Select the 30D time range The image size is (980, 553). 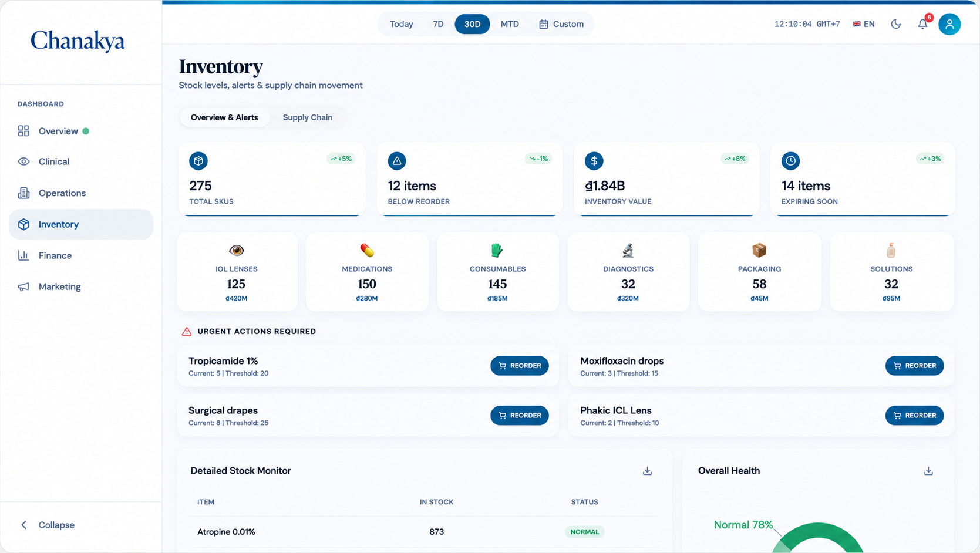coord(472,24)
